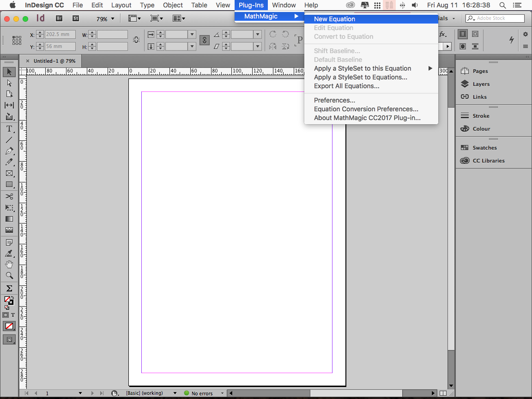Select the Zoom tool in the toolbox

[9, 276]
